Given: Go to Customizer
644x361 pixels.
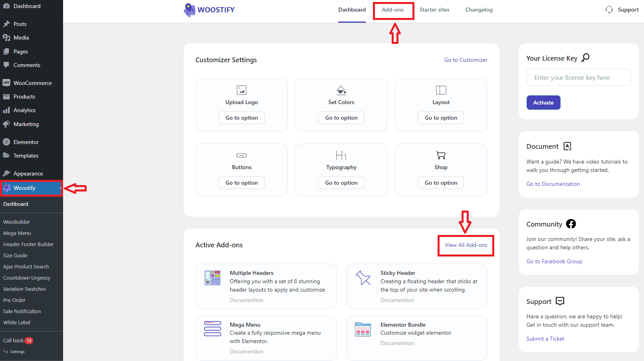Looking at the screenshot, I should tap(466, 60).
